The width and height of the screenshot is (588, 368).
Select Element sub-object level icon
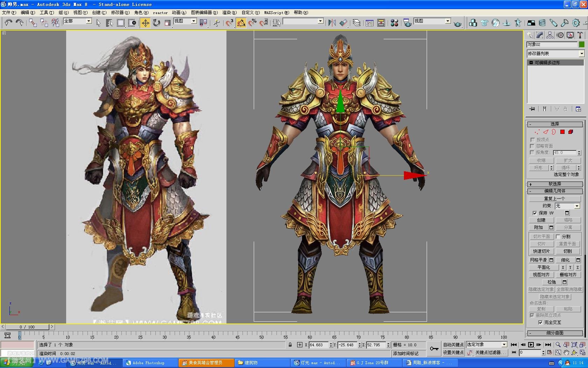[x=570, y=132]
